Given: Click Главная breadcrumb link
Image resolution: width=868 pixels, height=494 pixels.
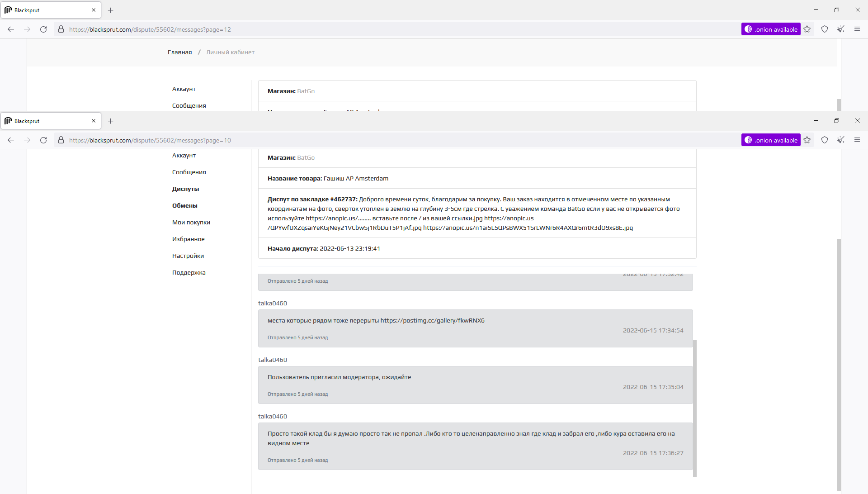Looking at the screenshot, I should [x=179, y=52].
